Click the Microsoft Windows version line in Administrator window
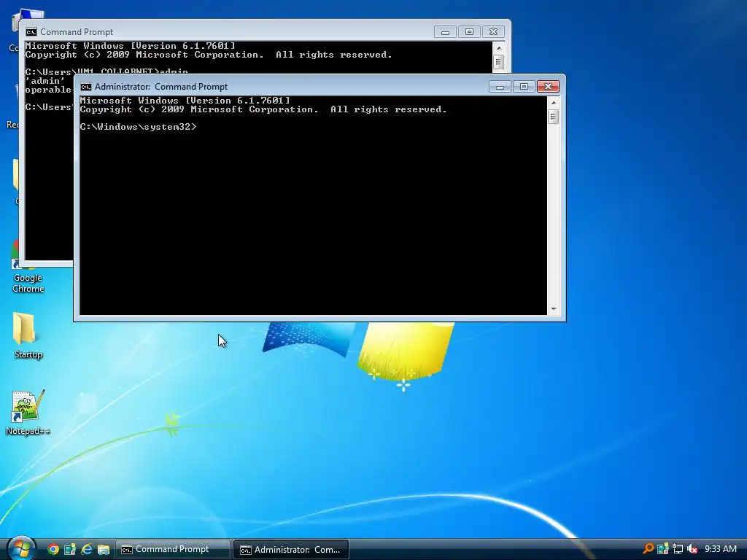747x560 pixels. click(185, 101)
